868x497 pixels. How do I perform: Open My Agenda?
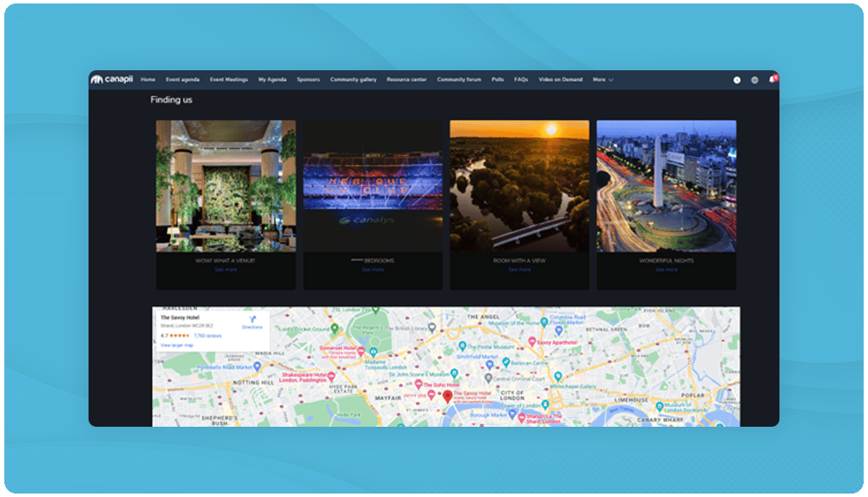pyautogui.click(x=273, y=80)
